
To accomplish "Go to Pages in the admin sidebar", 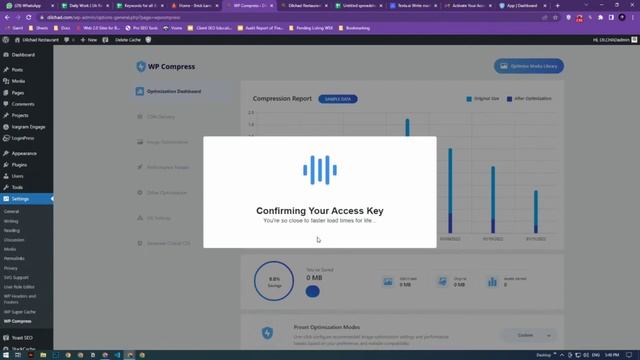I will 18,93.
